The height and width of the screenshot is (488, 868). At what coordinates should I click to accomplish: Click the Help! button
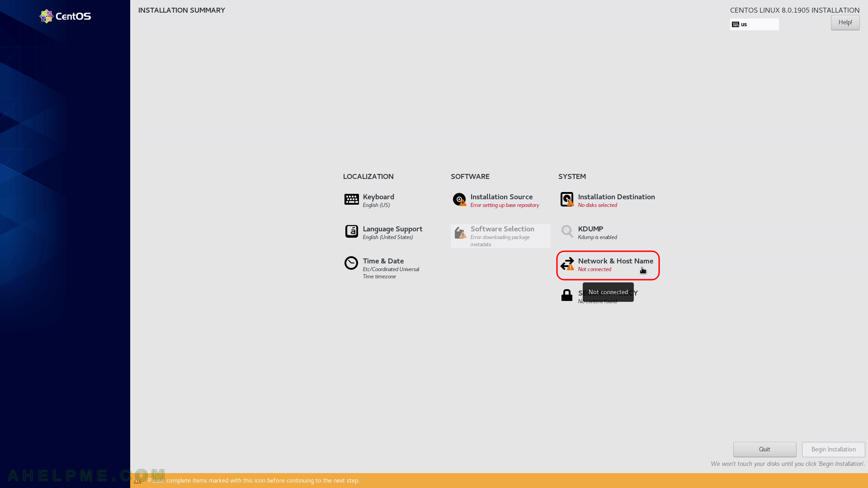click(845, 23)
